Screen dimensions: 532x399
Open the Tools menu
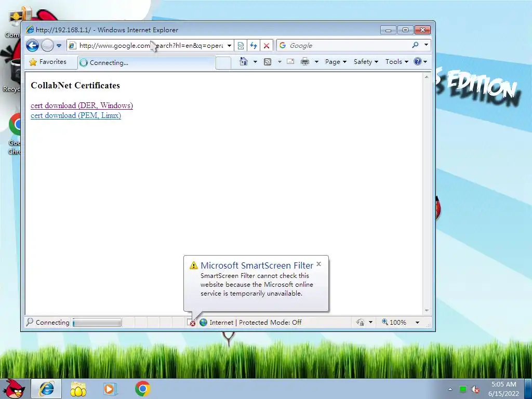tap(396, 62)
